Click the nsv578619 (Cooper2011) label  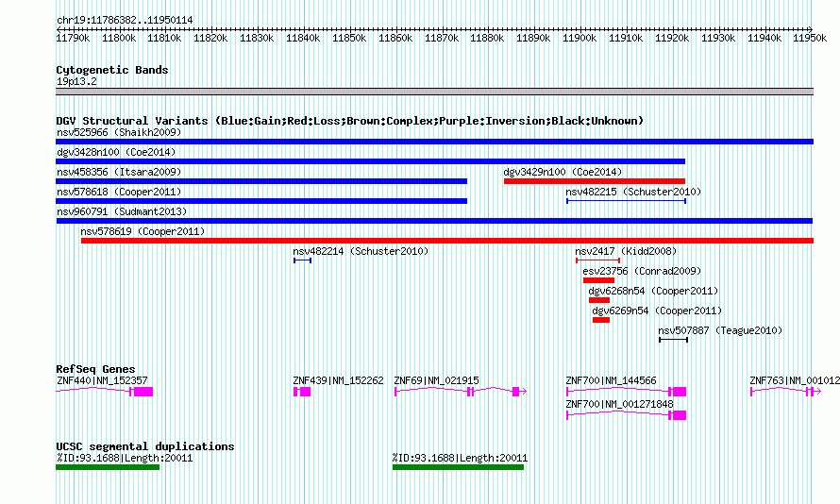coord(143,231)
